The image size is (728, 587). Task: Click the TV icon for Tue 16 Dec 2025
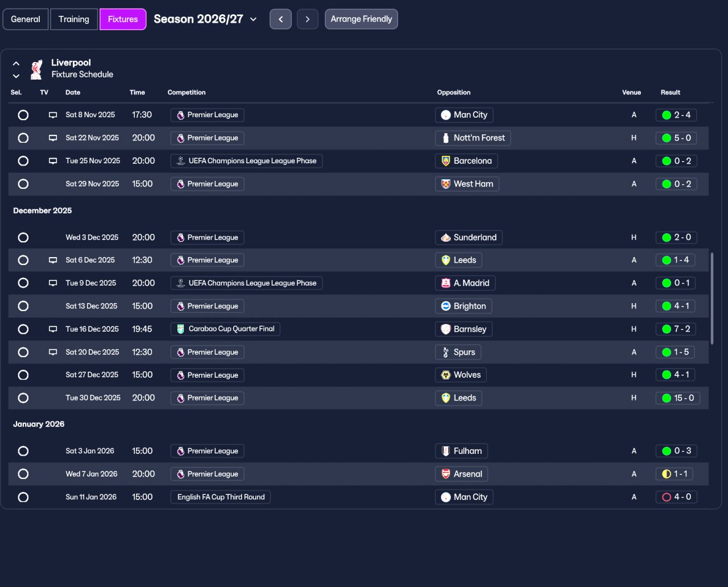[53, 329]
